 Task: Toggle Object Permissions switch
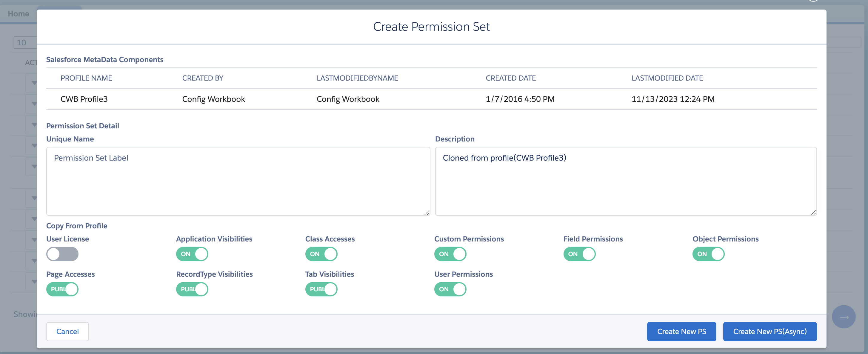pos(708,254)
